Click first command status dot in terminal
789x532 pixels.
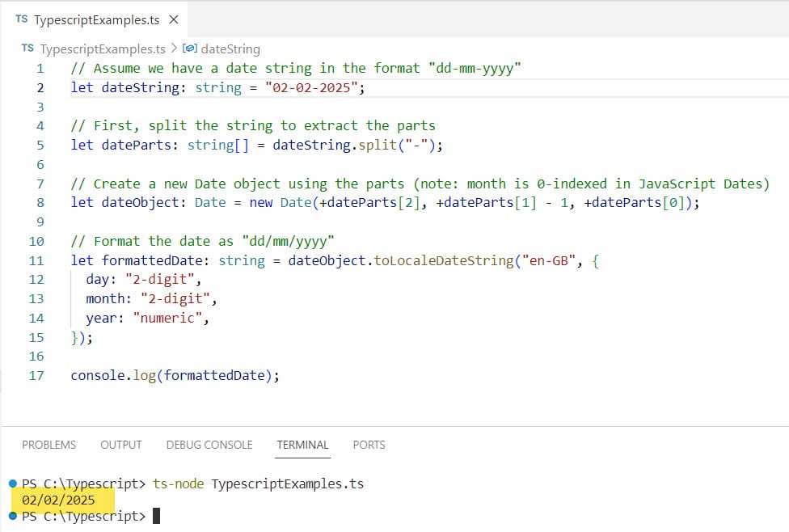[x=13, y=483]
